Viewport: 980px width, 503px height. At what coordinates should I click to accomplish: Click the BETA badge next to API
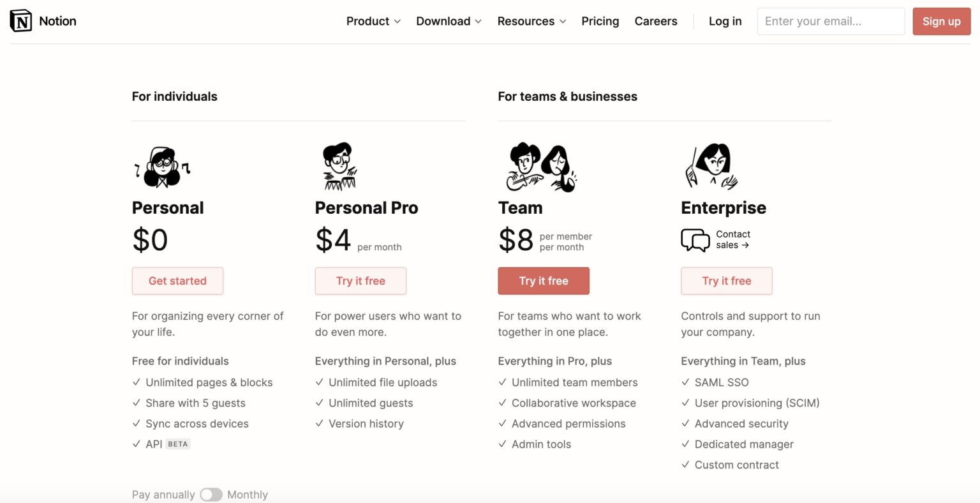(178, 443)
